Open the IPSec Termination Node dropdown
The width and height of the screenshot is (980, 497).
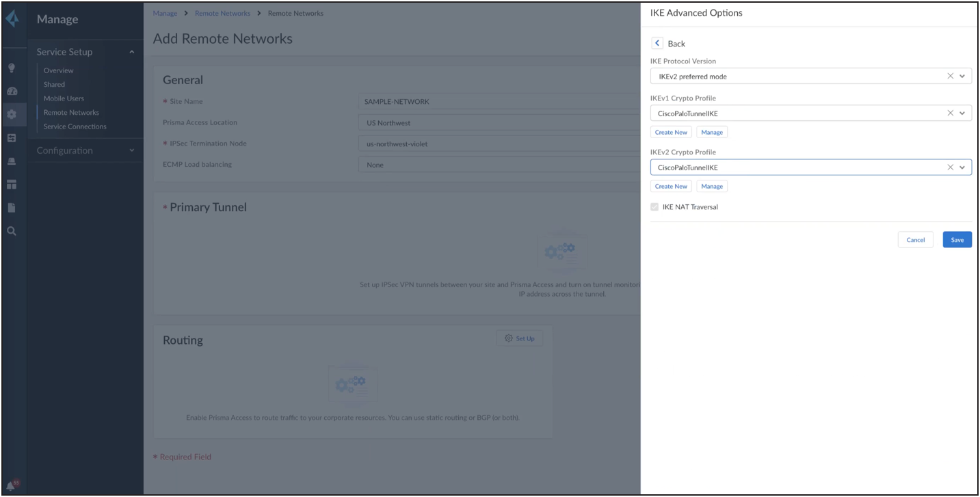coord(499,144)
